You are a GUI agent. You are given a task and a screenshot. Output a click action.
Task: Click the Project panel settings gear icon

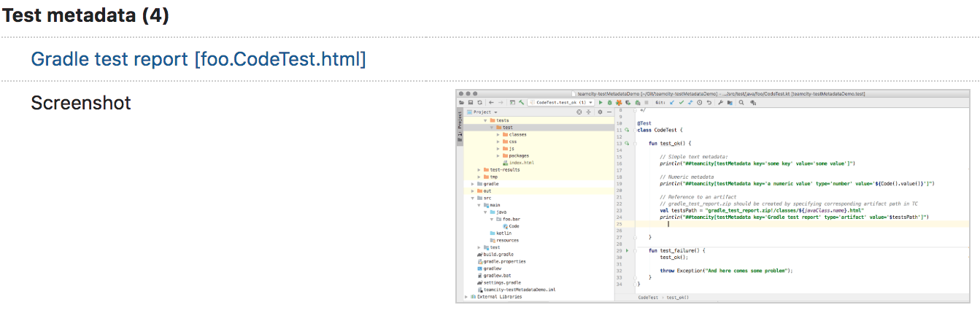(x=600, y=112)
